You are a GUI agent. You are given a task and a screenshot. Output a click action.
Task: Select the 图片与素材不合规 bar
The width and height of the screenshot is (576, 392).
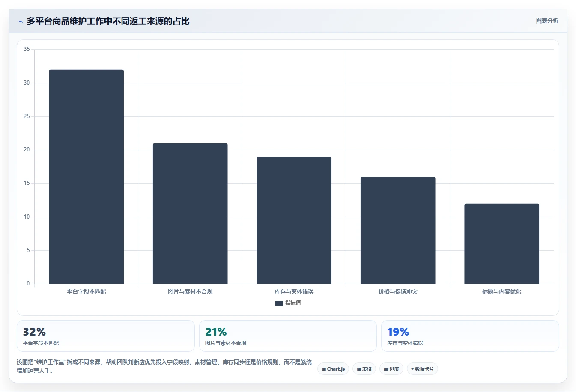tap(190, 214)
